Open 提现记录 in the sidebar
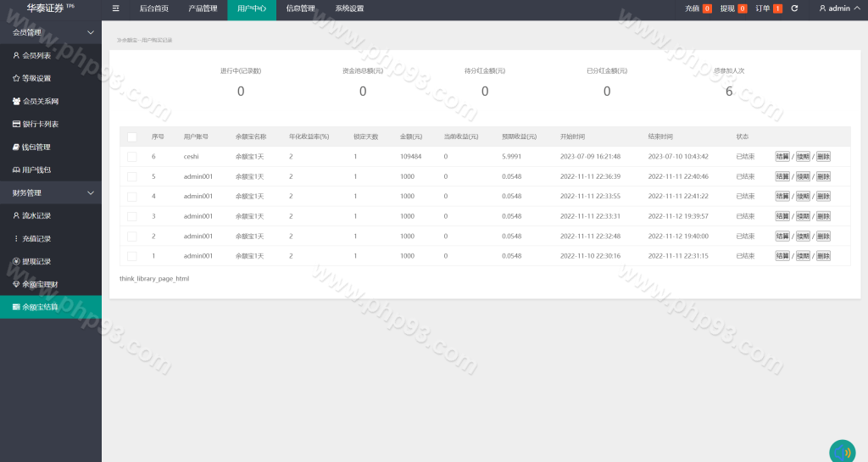The height and width of the screenshot is (462, 868). (x=36, y=261)
